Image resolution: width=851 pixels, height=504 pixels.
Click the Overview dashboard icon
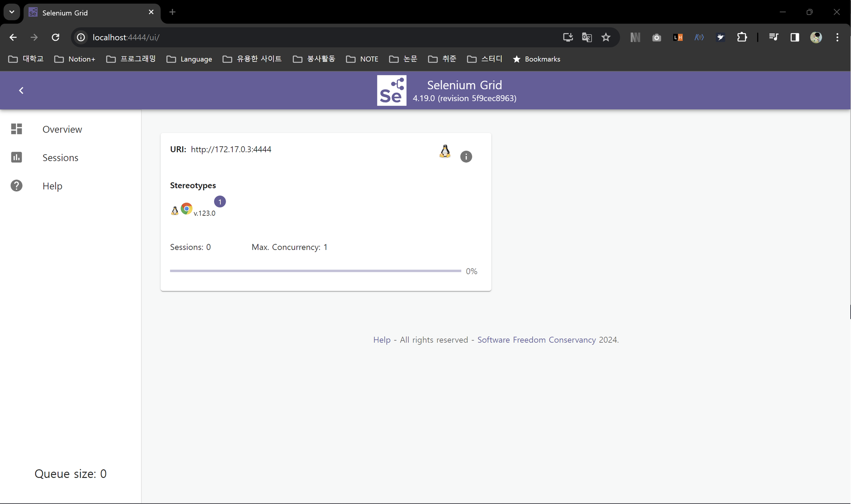point(16,129)
